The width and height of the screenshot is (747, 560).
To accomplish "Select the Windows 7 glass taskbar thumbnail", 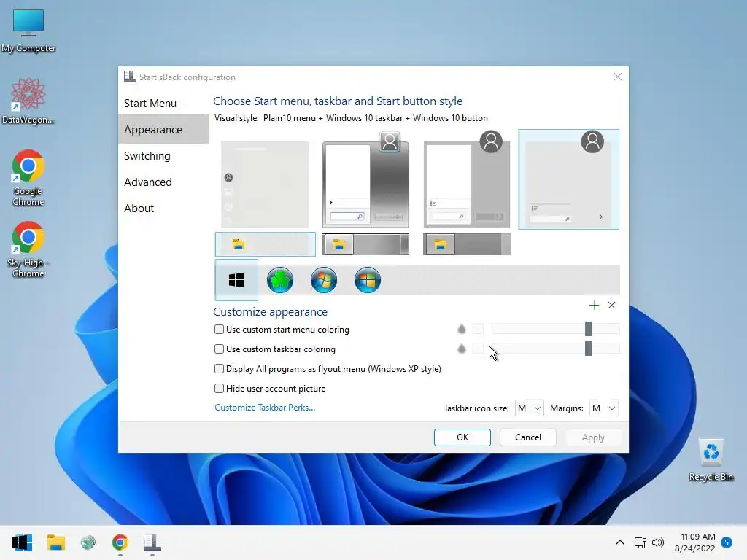I will (365, 244).
